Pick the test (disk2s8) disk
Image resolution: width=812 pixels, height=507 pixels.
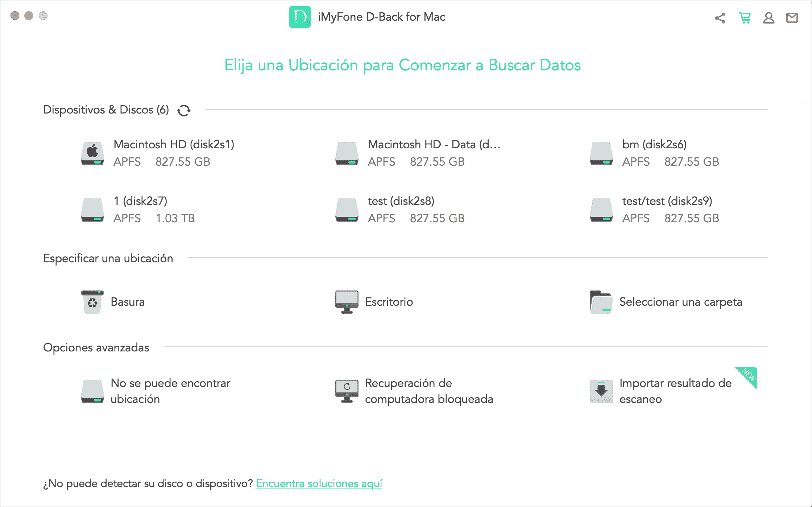tap(401, 210)
